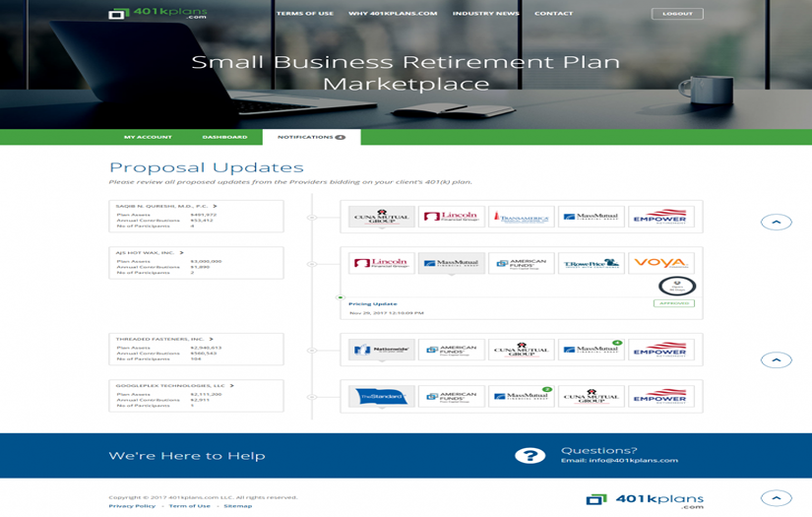
Task: Open Saqib N. Qureshi, M.D., P.C. plan
Action: 165,206
